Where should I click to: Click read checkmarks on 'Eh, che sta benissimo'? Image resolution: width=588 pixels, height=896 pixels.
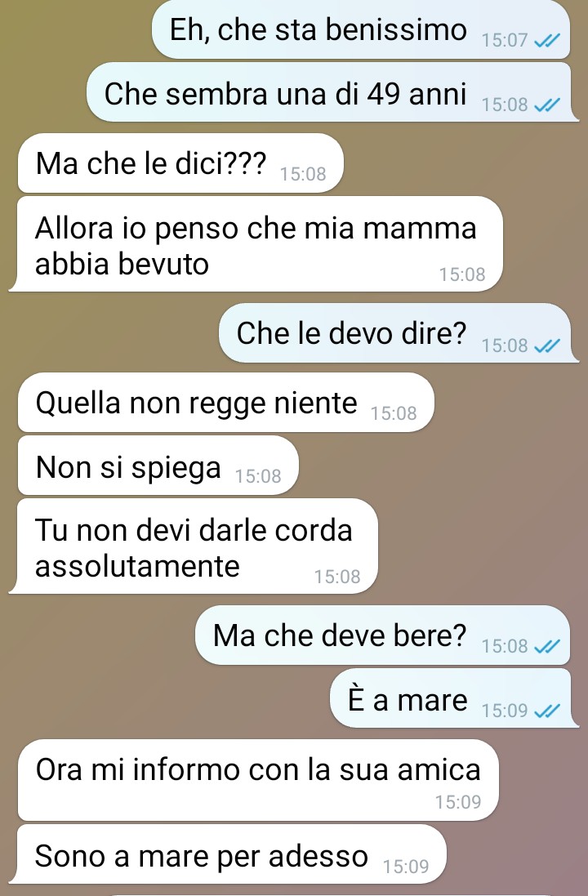coord(547,40)
